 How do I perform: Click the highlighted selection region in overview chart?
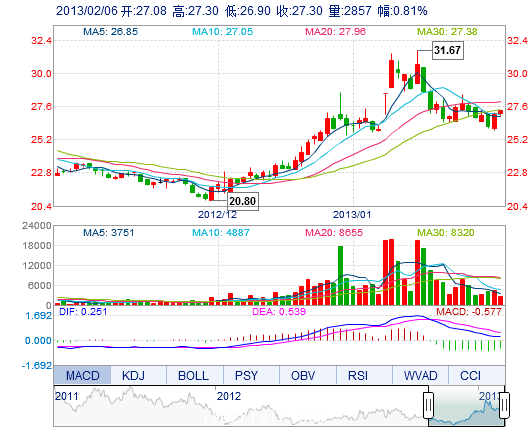[466, 406]
